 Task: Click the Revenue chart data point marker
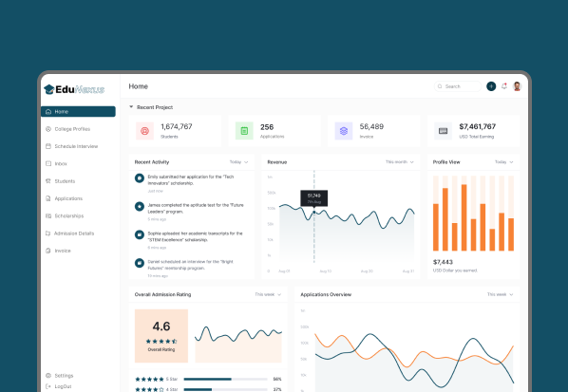[314, 212]
